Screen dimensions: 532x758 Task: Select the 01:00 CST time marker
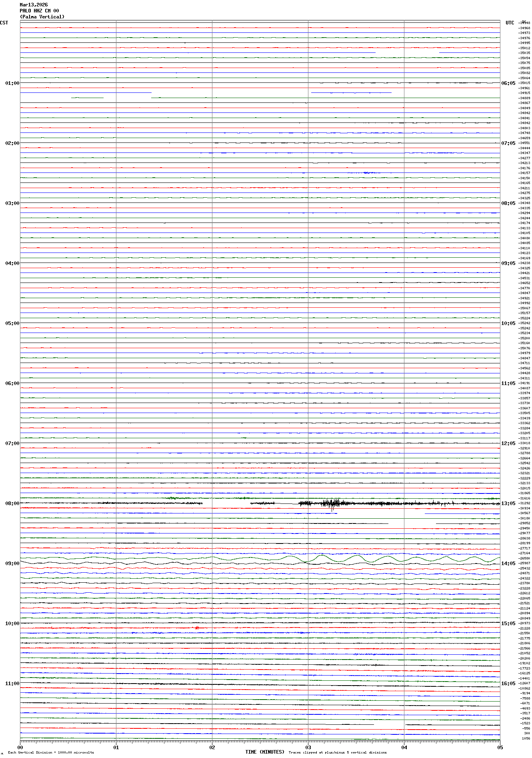(12, 83)
